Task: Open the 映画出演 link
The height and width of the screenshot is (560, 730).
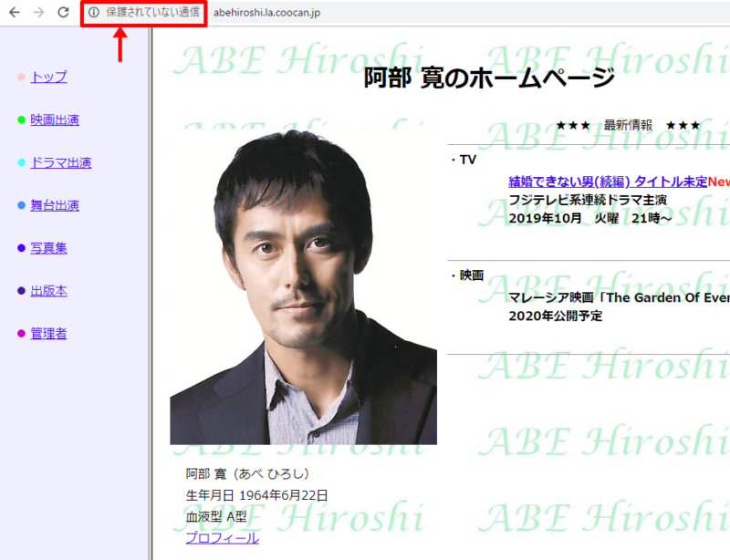Action: click(55, 119)
